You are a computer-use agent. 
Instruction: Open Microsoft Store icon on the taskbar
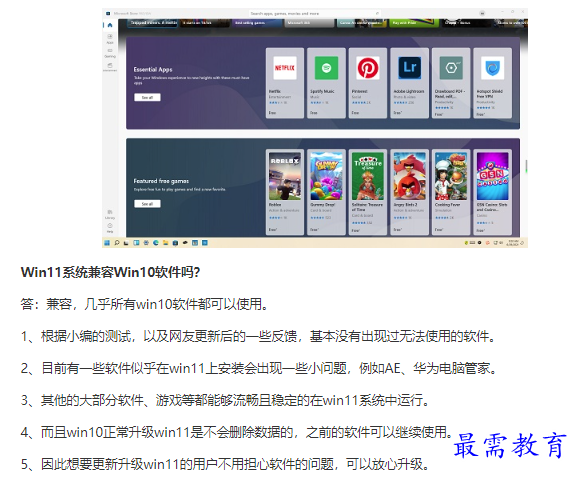tap(175, 243)
